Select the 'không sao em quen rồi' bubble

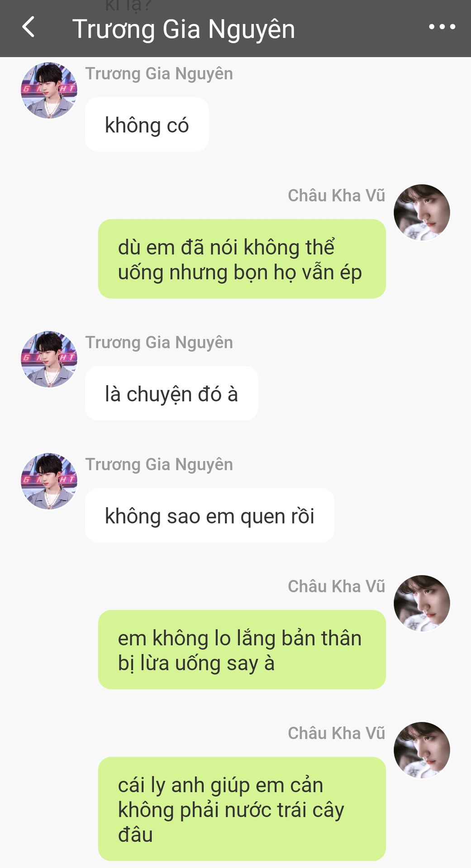click(x=209, y=516)
